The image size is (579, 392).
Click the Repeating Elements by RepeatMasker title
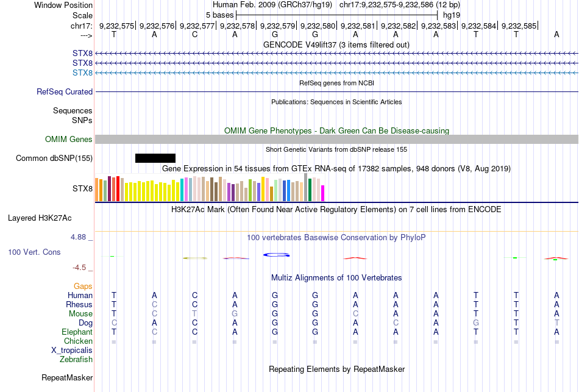pyautogui.click(x=337, y=369)
